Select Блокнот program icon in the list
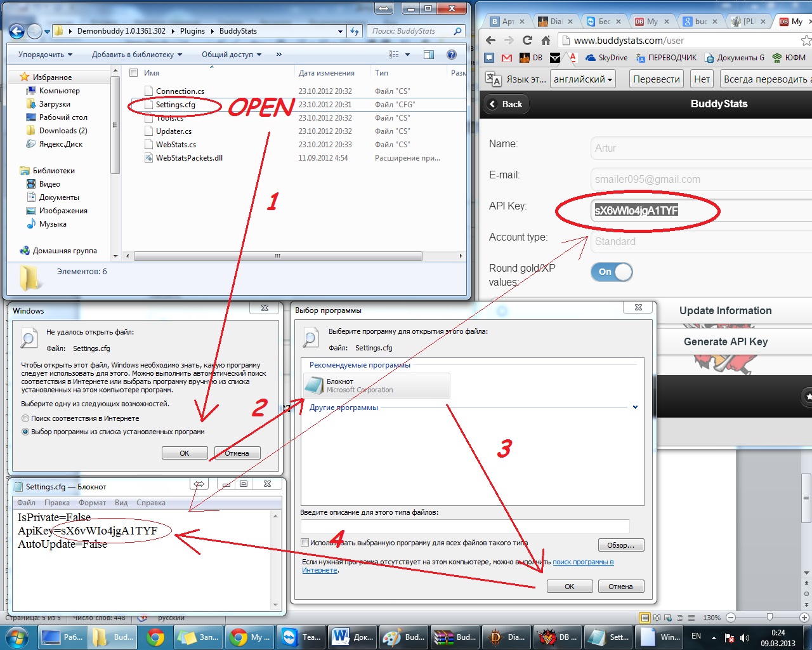Screen dimensions: 812x650 point(313,385)
